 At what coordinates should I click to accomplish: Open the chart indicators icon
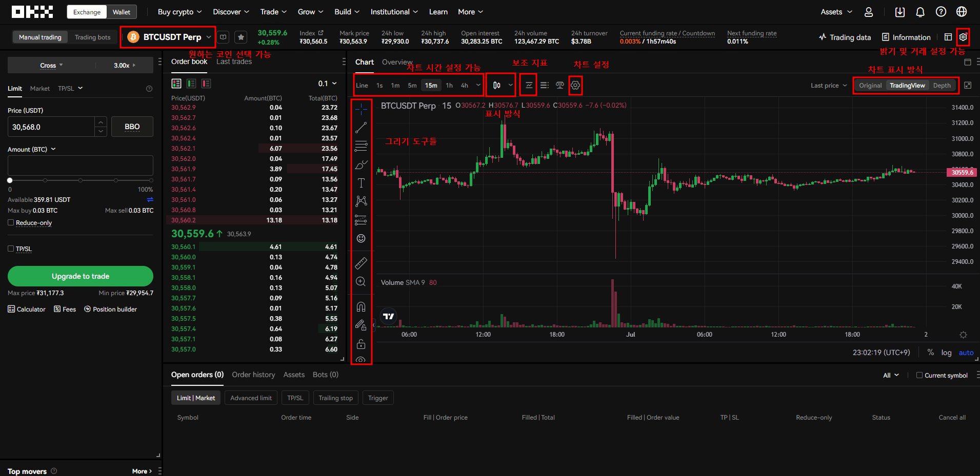click(x=529, y=85)
